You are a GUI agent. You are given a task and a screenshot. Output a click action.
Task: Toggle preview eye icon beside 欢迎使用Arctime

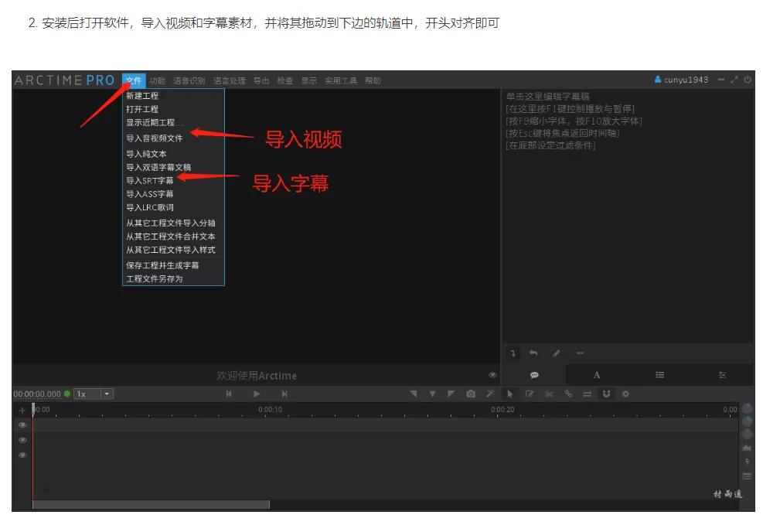pos(492,375)
